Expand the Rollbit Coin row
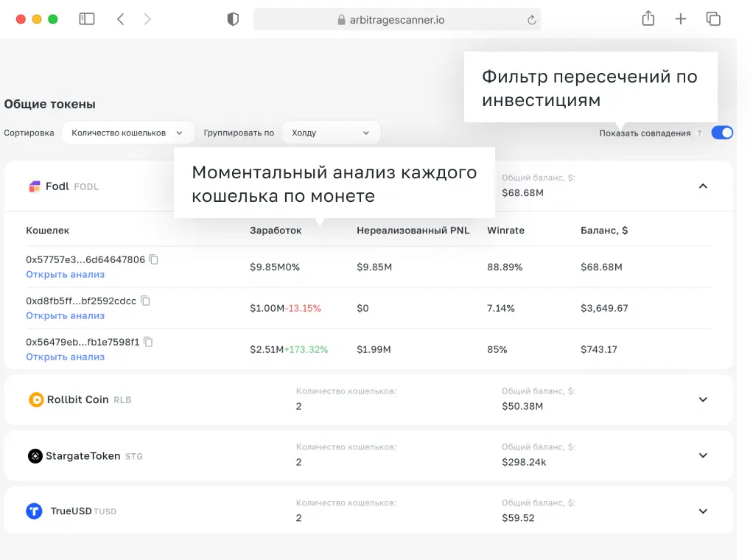Image resolution: width=753 pixels, height=560 pixels. click(x=703, y=399)
